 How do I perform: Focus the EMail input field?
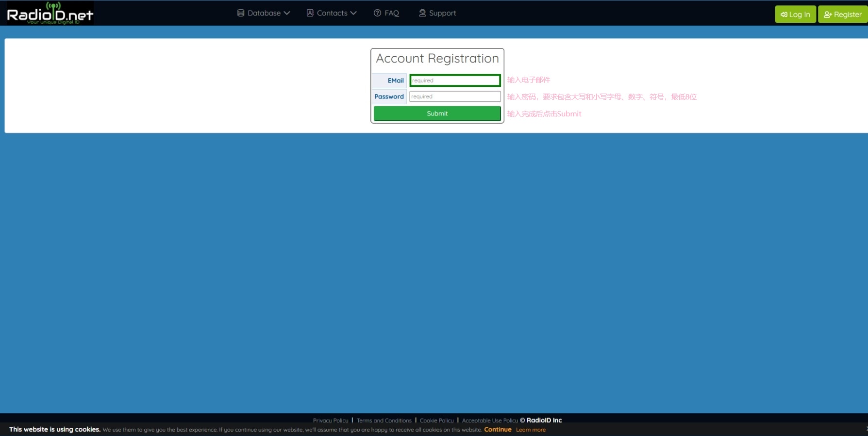(455, 81)
